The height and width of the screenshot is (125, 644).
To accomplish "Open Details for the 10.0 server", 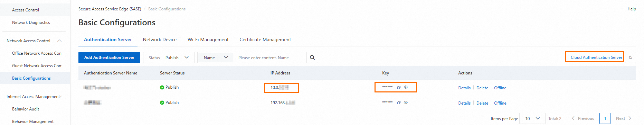I will click(x=464, y=88).
